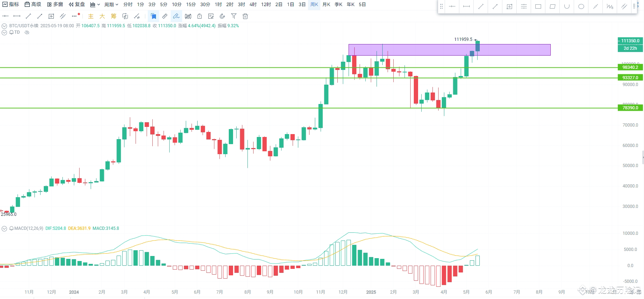Viewport: 644px width, 299px height.
Task: Switch to the 5日 timeframe
Action: (x=363, y=4)
